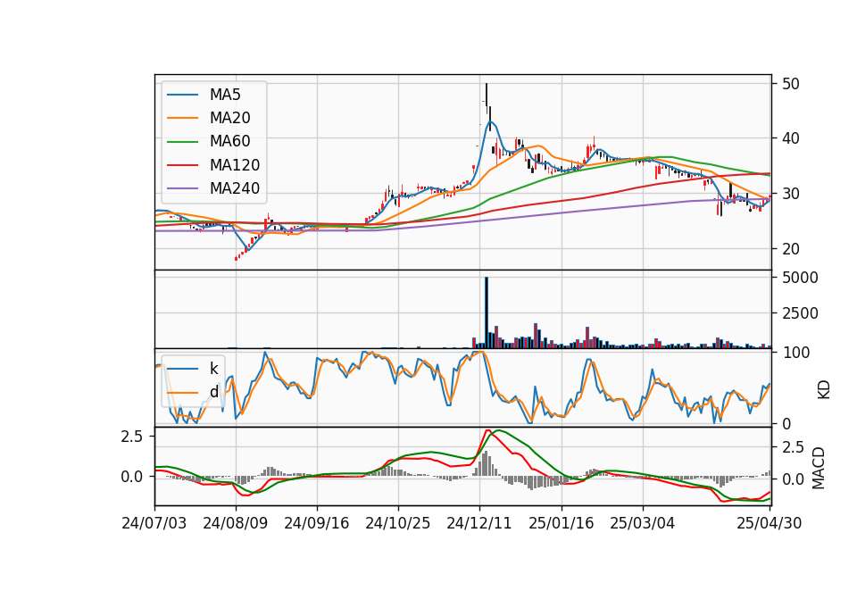Screen dimensions: 857x616
Task: Click the blue MA5 legend line sample
Action: [182, 95]
